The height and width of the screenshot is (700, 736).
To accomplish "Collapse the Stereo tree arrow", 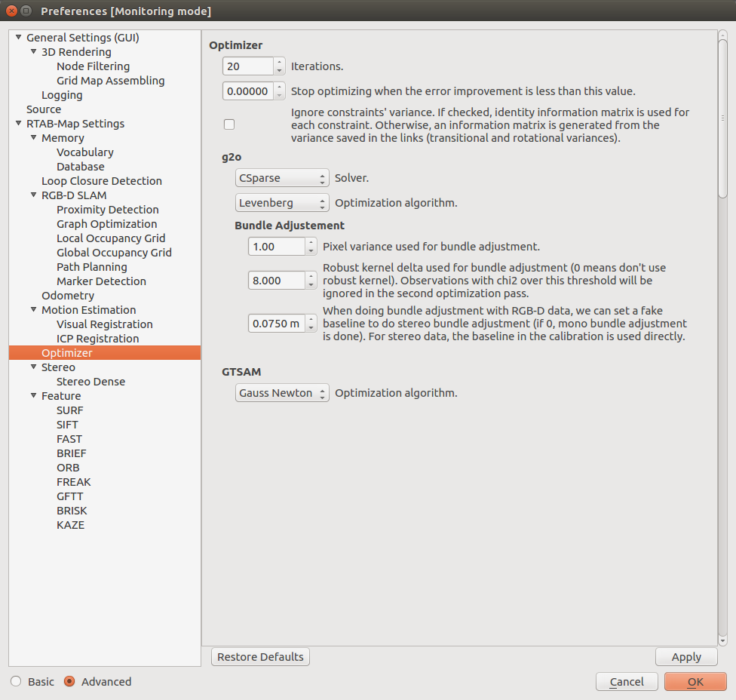I will tap(33, 367).
